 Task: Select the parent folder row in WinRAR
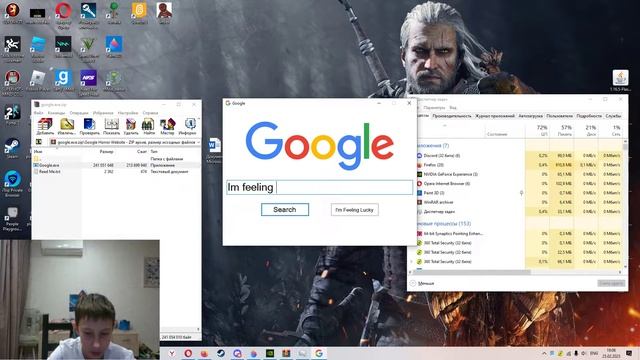click(x=117, y=159)
